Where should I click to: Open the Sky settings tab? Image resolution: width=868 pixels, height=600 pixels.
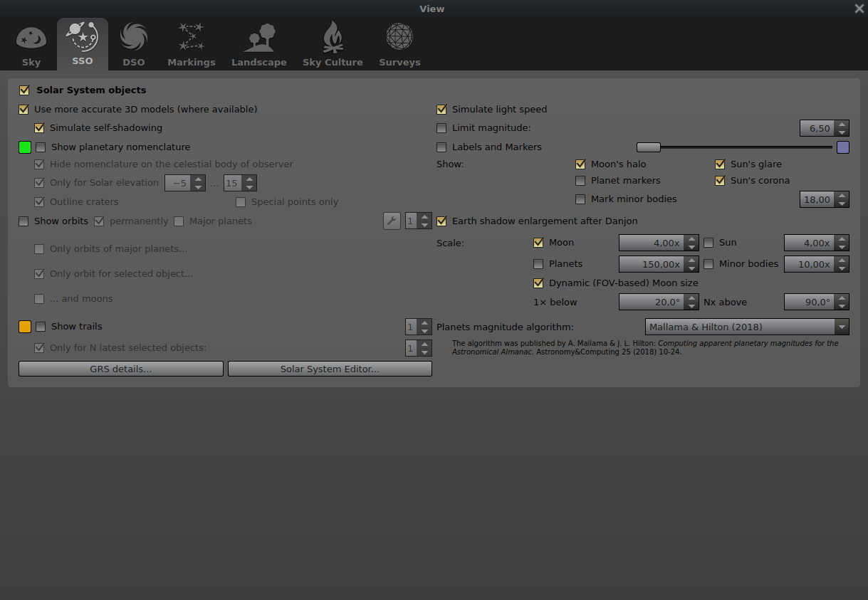pyautogui.click(x=31, y=45)
